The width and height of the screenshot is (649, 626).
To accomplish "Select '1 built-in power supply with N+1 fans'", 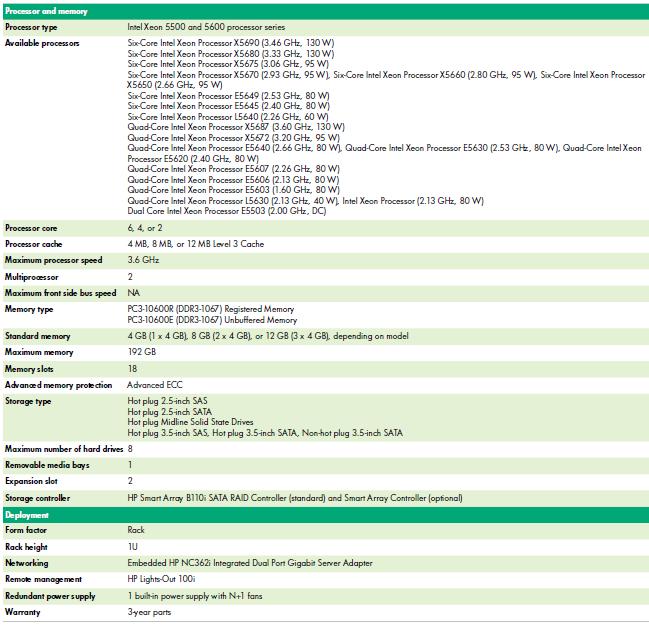I will (195, 596).
